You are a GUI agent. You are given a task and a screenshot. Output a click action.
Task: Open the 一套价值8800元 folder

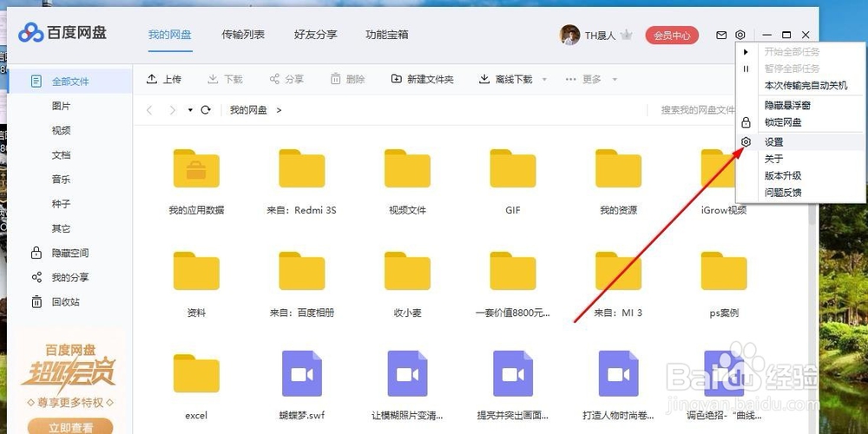click(513, 271)
